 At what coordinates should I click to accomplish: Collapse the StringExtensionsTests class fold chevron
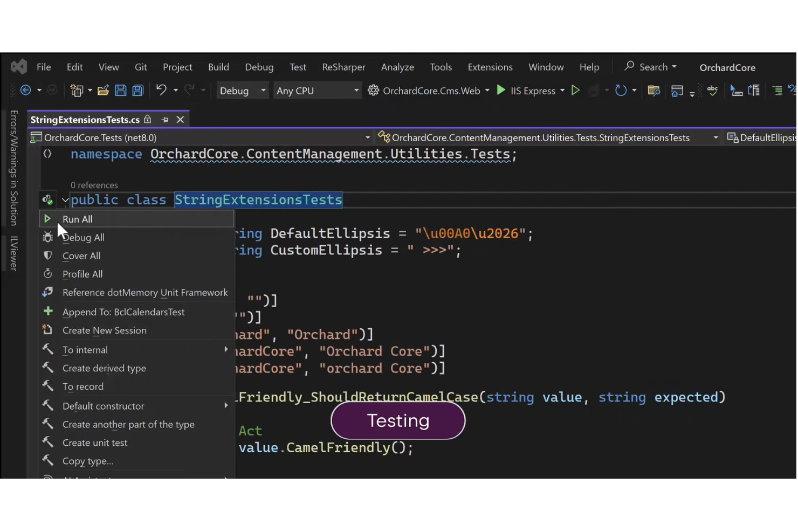pos(65,200)
